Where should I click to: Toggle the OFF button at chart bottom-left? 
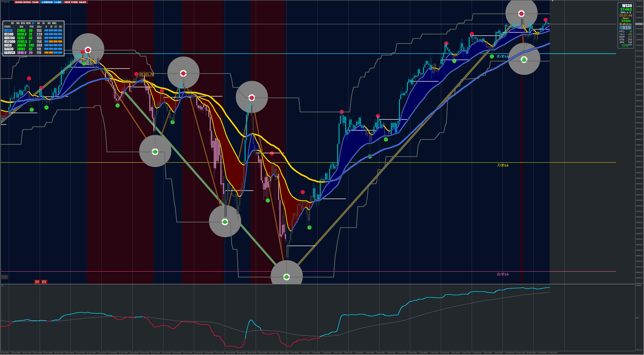pyautogui.click(x=5, y=277)
